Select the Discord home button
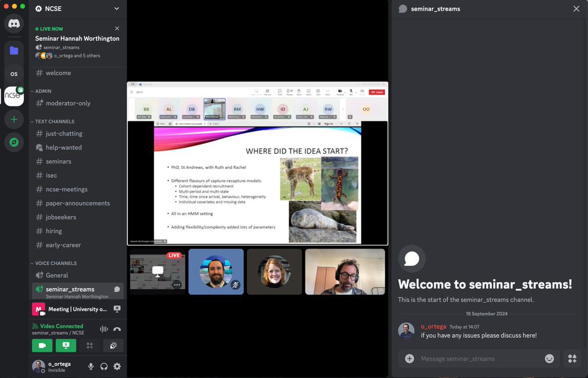This screenshot has width=588, height=378. (x=14, y=23)
